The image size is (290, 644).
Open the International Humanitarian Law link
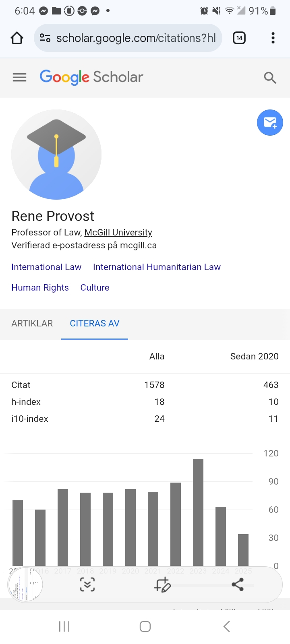point(157,267)
